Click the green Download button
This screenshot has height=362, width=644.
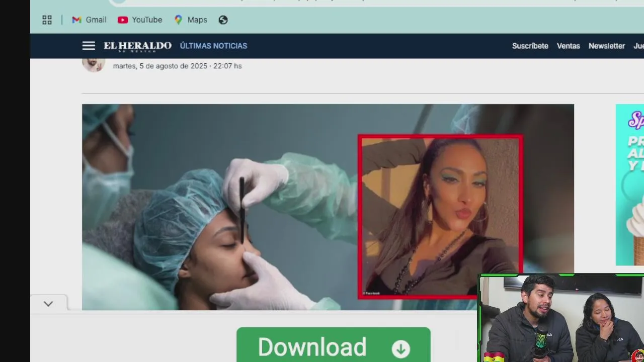pos(334,345)
